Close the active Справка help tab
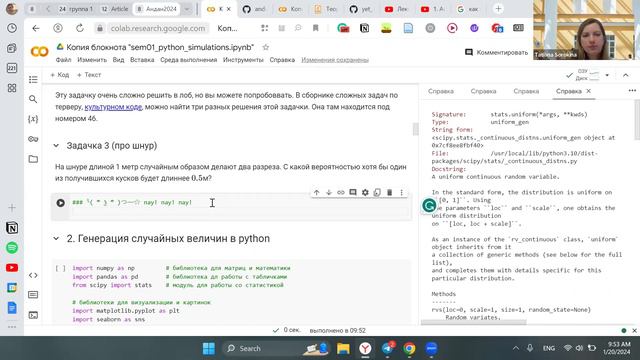The height and width of the screenshot is (360, 640). point(589,91)
